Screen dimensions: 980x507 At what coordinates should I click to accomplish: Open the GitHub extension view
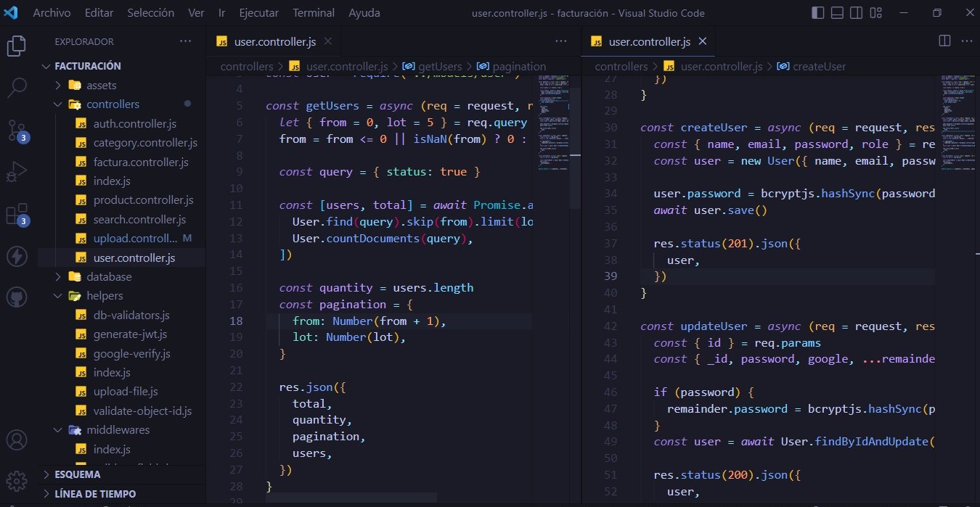click(x=16, y=296)
